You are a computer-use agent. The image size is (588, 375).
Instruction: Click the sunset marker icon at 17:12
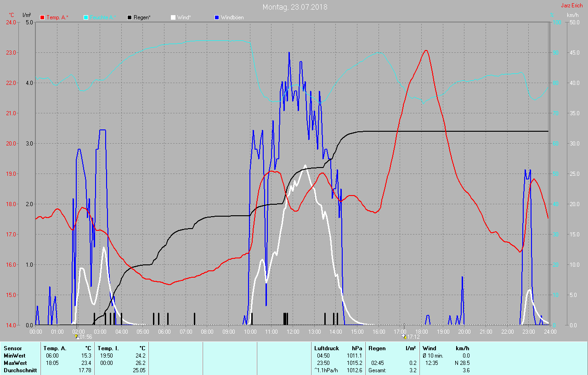click(x=404, y=336)
